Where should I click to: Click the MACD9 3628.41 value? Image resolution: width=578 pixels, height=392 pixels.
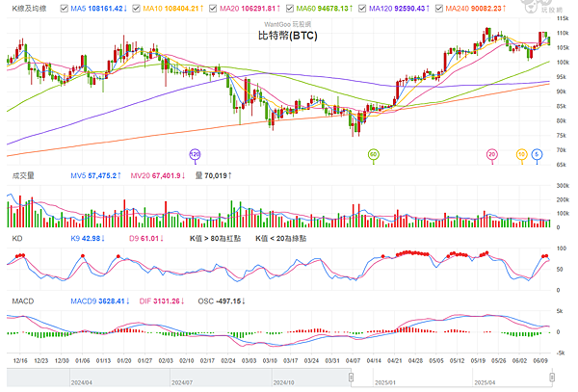point(100,301)
